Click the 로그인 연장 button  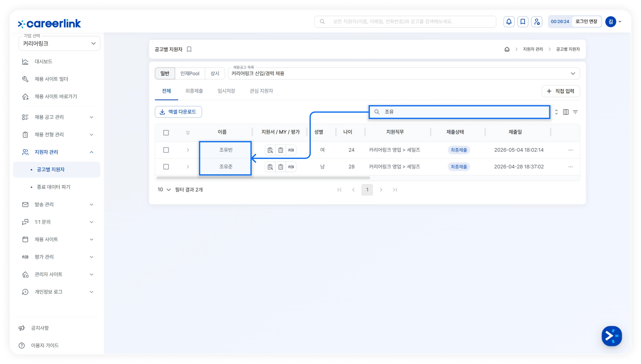point(586,22)
